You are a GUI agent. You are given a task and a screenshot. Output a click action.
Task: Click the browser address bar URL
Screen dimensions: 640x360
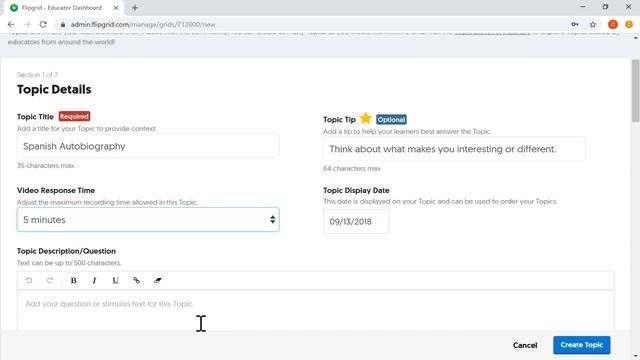(x=143, y=24)
